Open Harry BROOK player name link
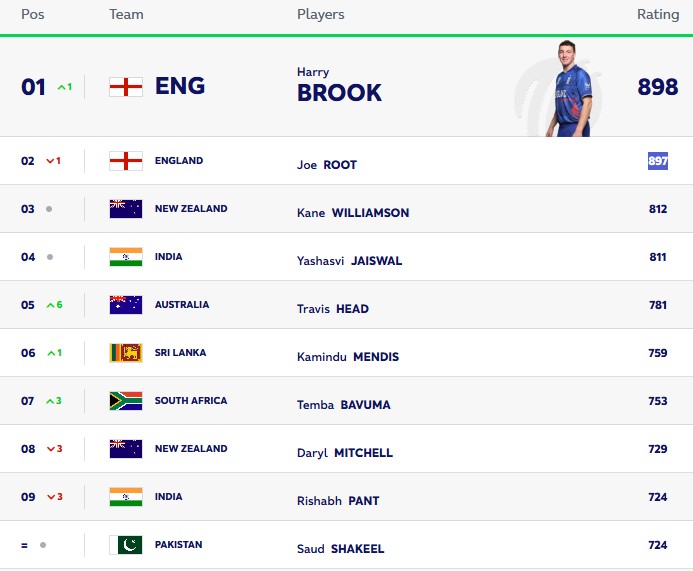The height and width of the screenshot is (571, 693). [339, 85]
